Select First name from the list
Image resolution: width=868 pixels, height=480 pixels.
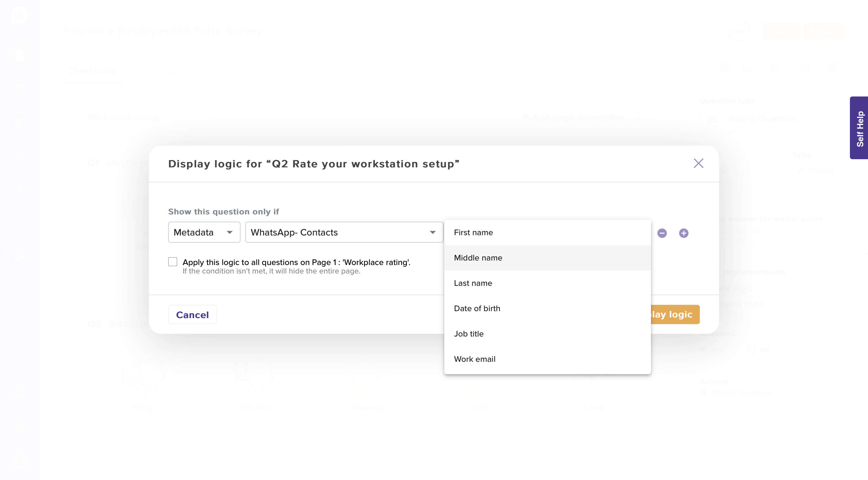click(473, 232)
